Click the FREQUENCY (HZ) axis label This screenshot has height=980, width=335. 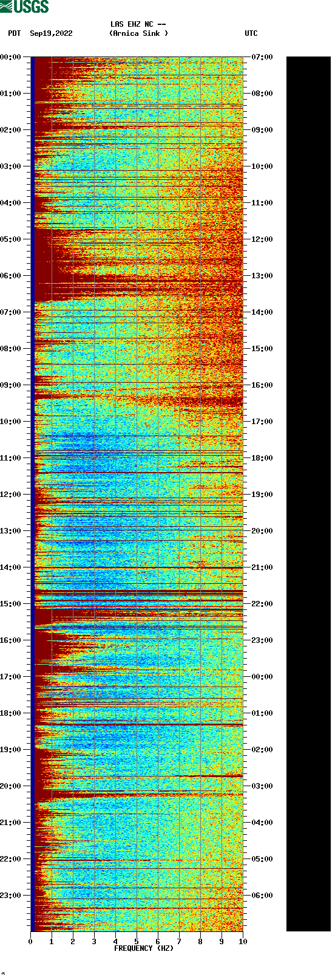point(144,948)
